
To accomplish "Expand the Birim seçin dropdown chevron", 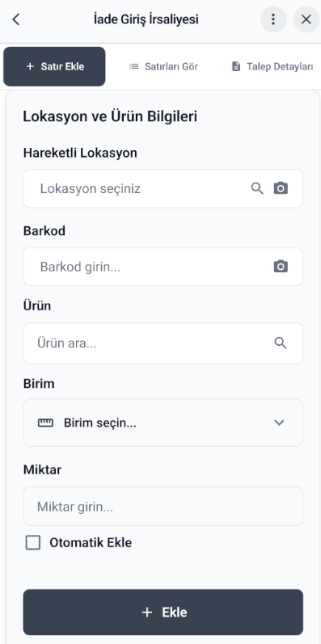I will point(280,423).
